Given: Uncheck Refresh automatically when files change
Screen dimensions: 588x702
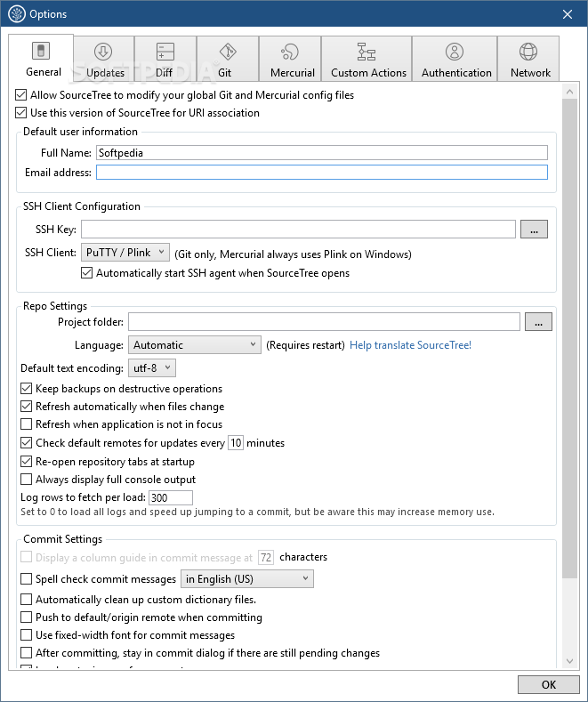Looking at the screenshot, I should (x=27, y=407).
